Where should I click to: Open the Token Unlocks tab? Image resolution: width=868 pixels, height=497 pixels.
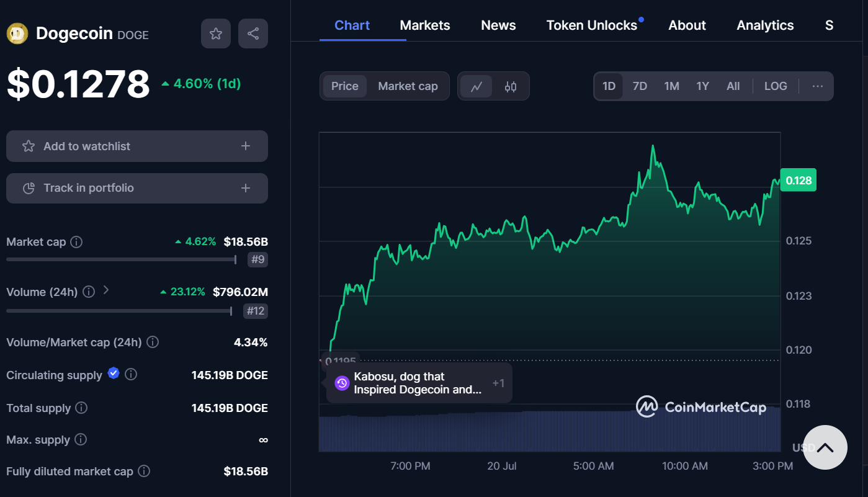point(592,25)
